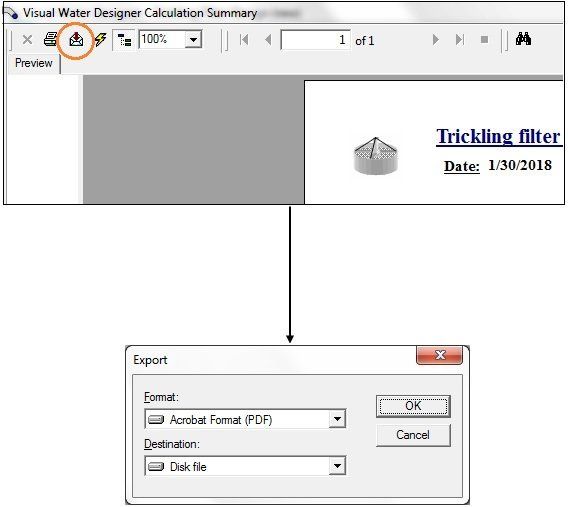568x507 pixels.
Task: Open the Format dropdown in Export dialog
Action: point(245,419)
